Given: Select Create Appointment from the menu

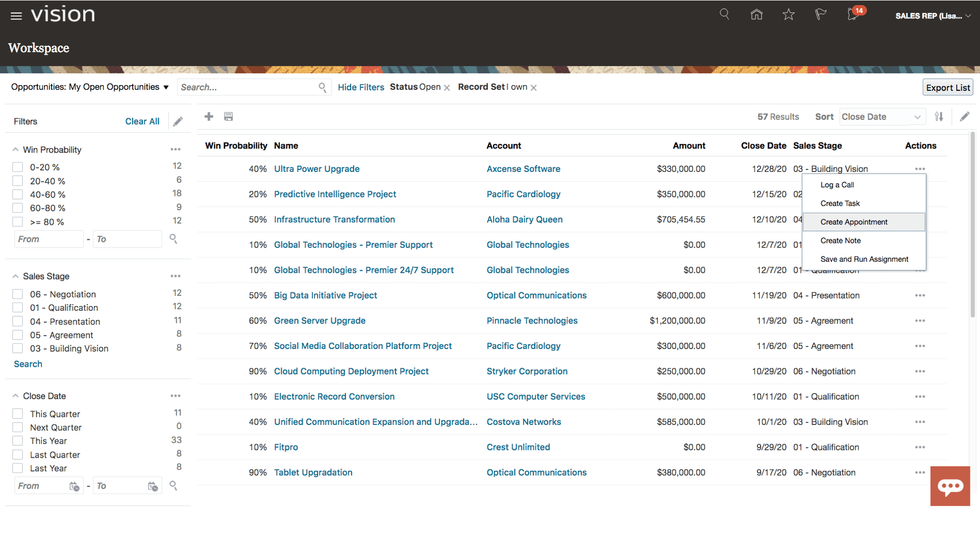Looking at the screenshot, I should 854,221.
